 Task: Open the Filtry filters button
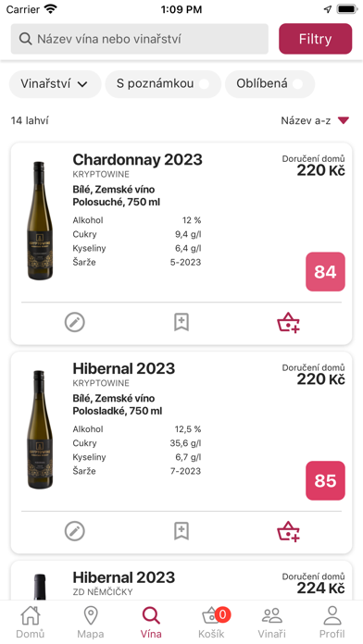(x=316, y=39)
